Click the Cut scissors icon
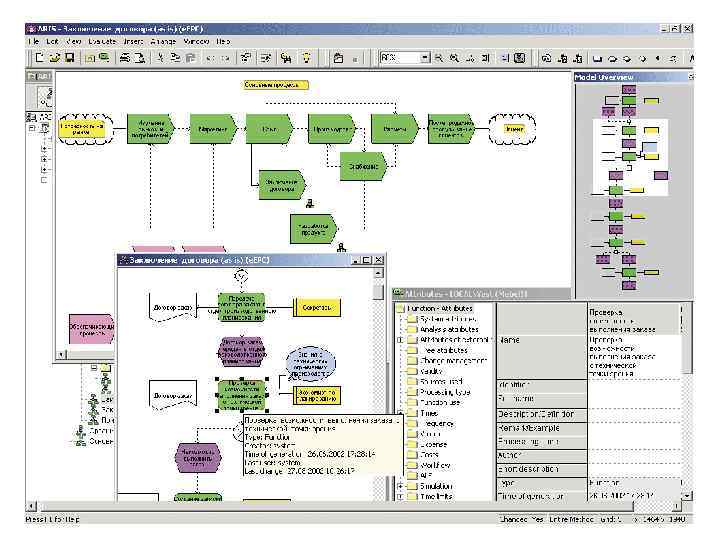 (x=160, y=57)
